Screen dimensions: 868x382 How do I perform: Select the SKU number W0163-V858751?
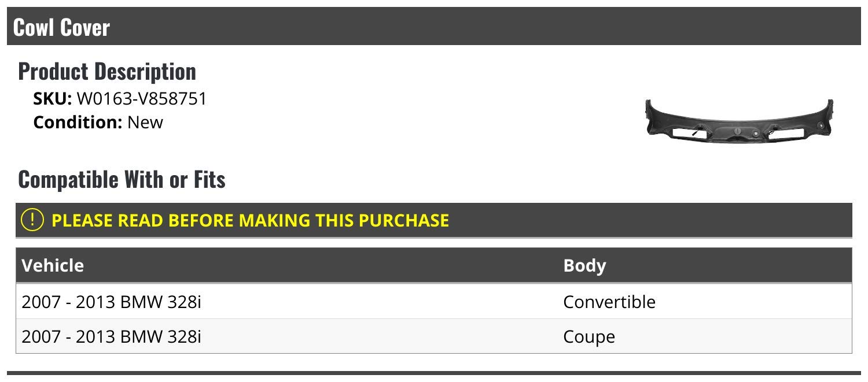click(142, 99)
